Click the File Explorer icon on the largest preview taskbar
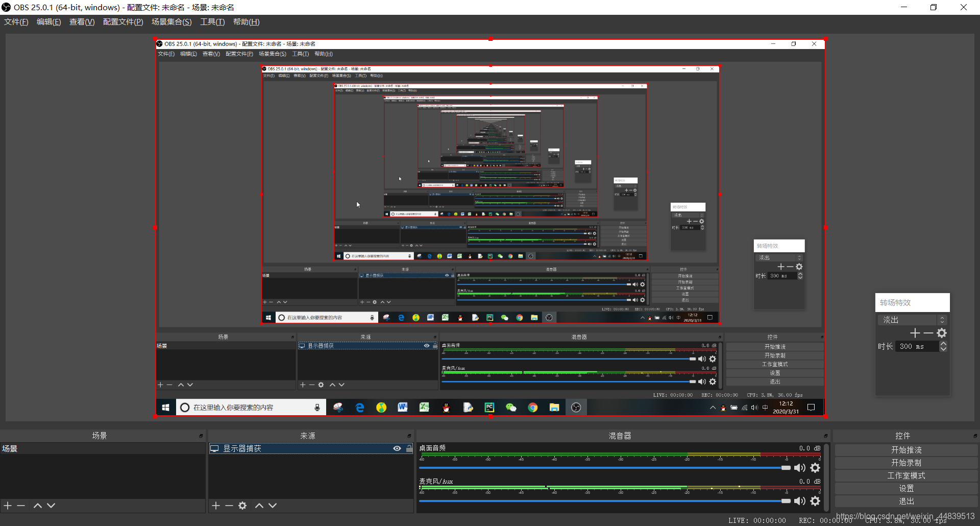980x526 pixels. pos(554,408)
